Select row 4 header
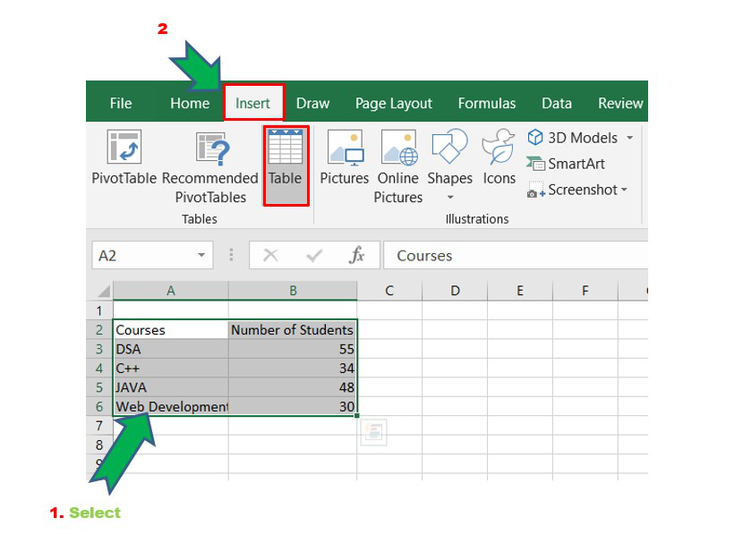The width and height of the screenshot is (743, 560). tap(99, 368)
